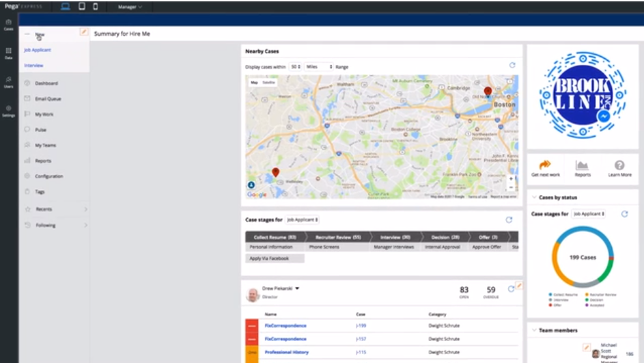Select Job Applicant under New
This screenshot has height=363, width=644.
[x=38, y=50]
